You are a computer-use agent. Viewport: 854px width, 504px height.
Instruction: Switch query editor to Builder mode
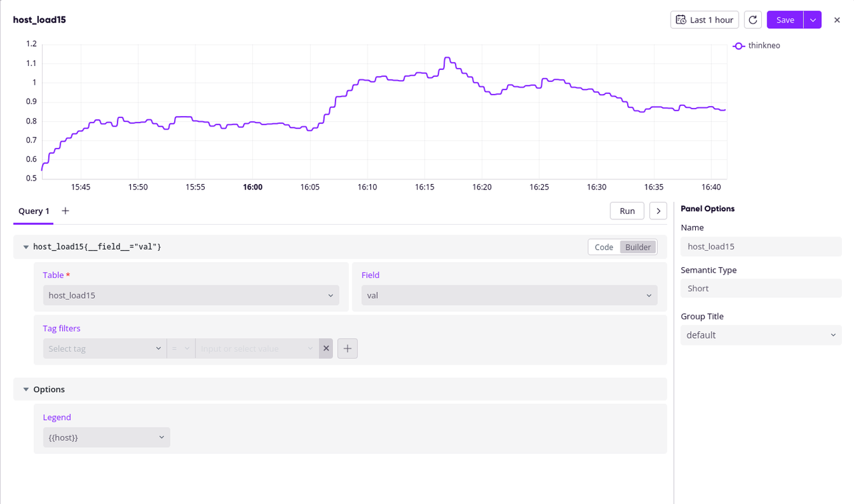point(638,247)
